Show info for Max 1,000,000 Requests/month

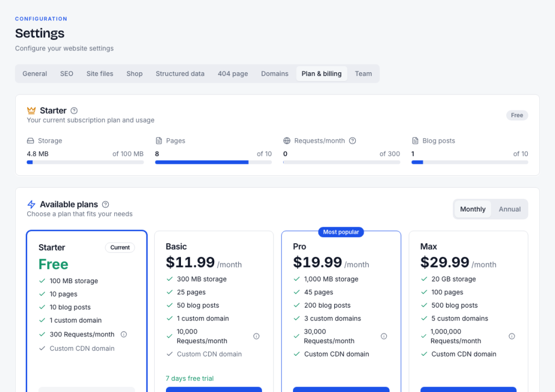512,336
